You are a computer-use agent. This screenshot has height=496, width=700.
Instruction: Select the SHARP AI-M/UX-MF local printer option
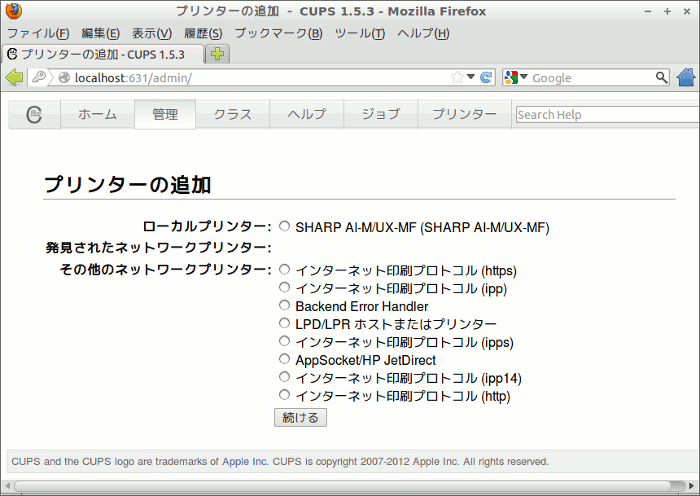(x=285, y=227)
